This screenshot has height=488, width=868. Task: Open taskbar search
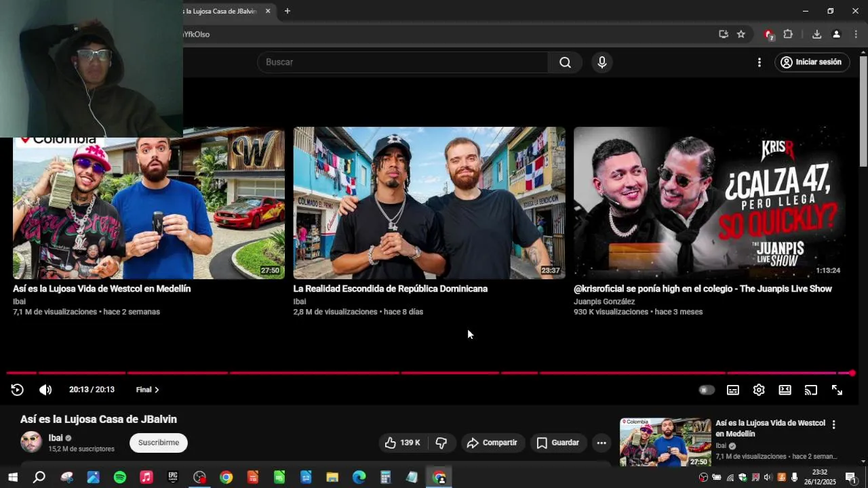point(39,477)
